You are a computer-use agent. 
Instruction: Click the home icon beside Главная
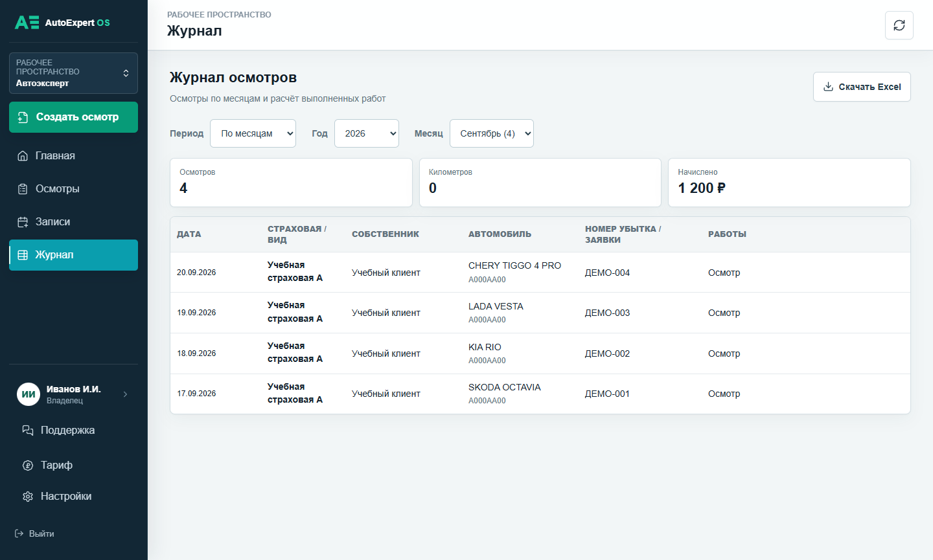(23, 156)
